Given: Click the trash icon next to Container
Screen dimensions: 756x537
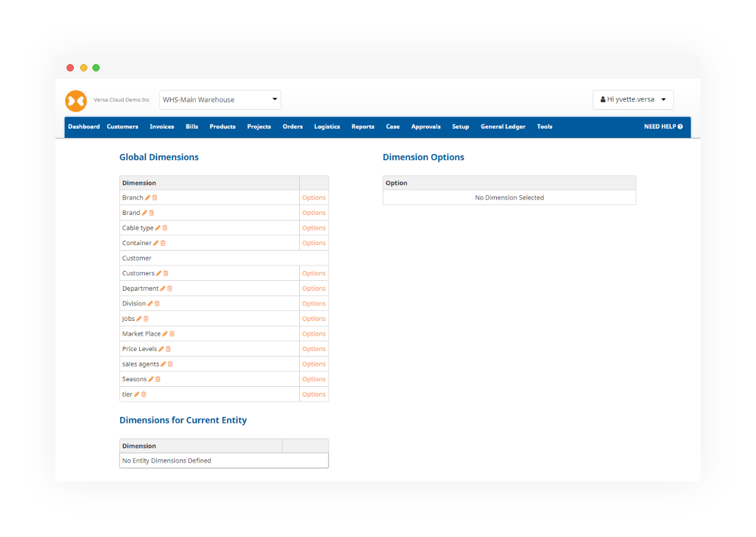Looking at the screenshot, I should pyautogui.click(x=163, y=243).
